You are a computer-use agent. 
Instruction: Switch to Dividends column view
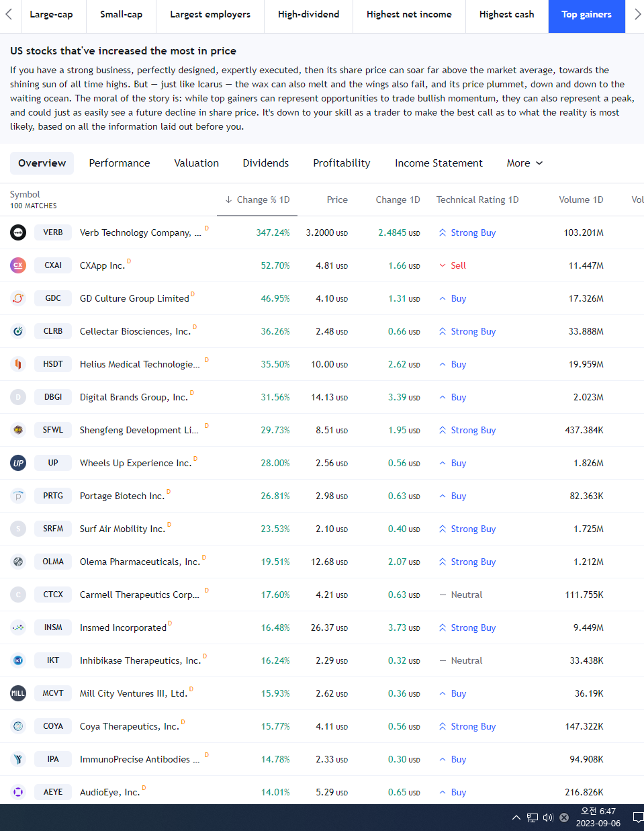coord(266,163)
